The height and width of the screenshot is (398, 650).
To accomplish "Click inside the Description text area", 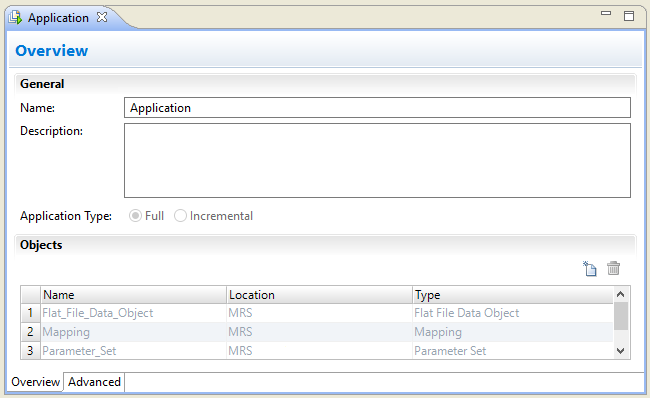I will [377, 160].
